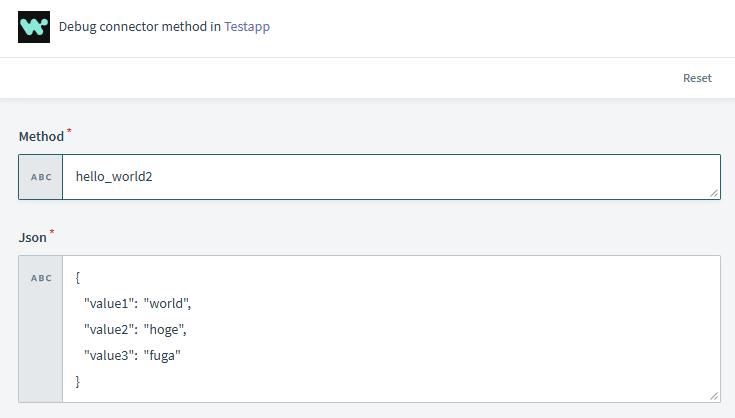Click the ABC type icon beside Method
Viewport: 735px width, 418px height.
(x=41, y=177)
